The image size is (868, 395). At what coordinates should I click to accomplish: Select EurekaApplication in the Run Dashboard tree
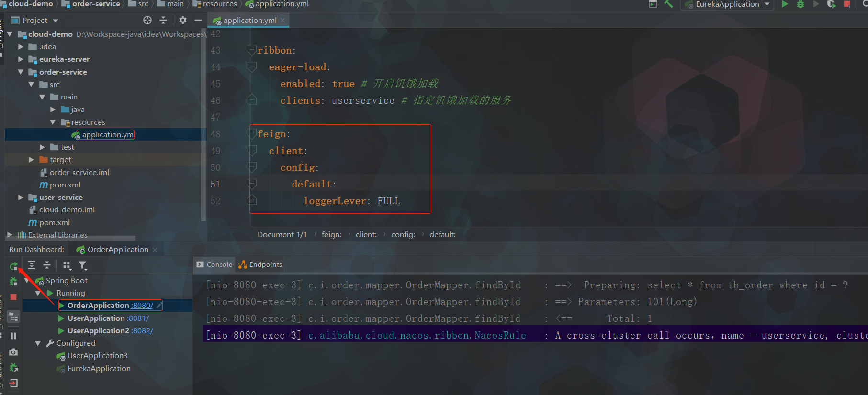[99, 369]
